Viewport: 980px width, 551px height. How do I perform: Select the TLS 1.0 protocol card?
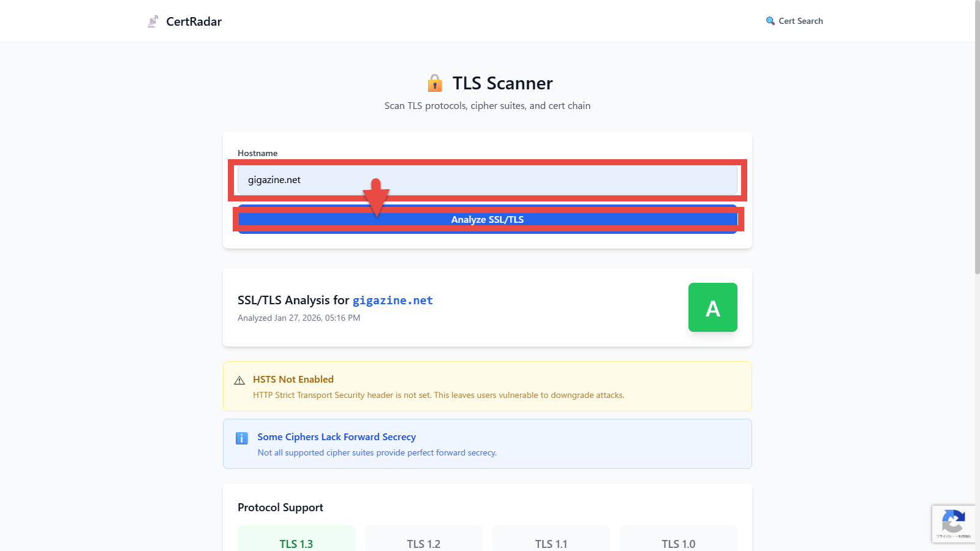[x=679, y=540]
